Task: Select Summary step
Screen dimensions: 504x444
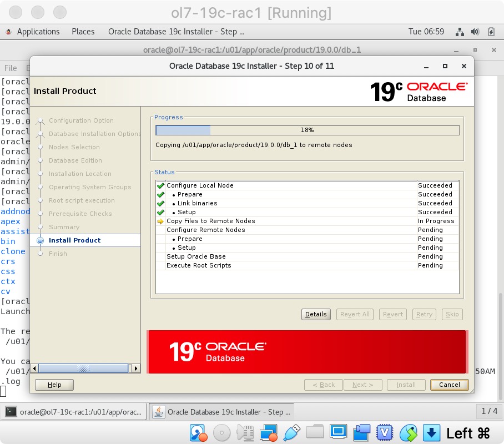Action: pos(64,227)
